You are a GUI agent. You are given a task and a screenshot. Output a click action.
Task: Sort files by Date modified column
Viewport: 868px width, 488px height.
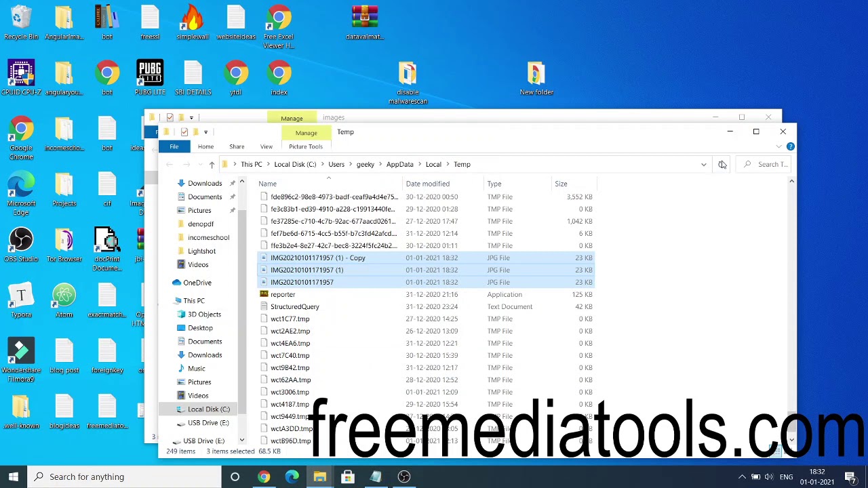[x=427, y=184]
